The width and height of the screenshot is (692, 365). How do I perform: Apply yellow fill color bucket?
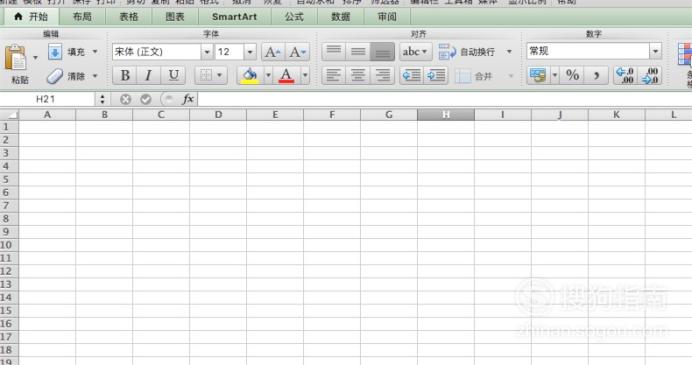[250, 75]
